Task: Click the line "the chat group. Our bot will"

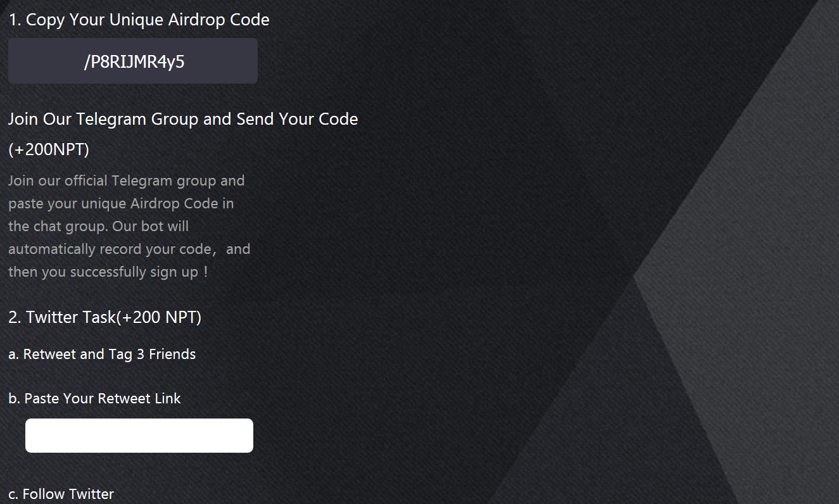Action: click(98, 227)
